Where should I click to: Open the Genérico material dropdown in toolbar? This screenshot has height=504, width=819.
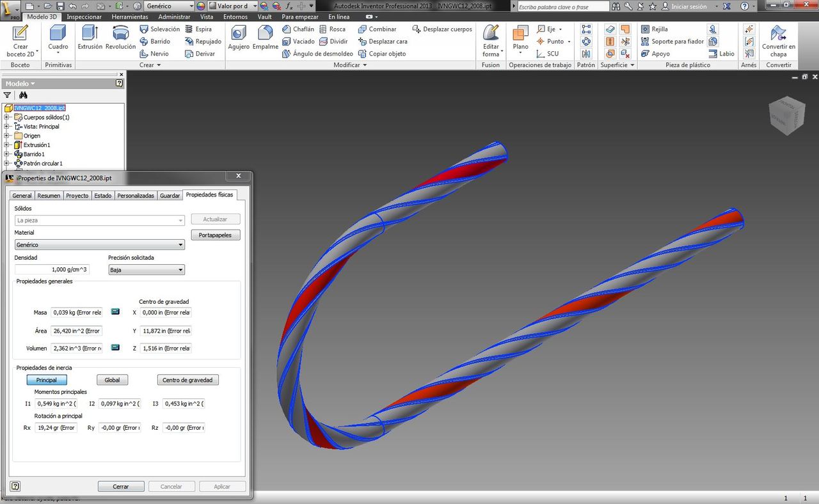168,6
